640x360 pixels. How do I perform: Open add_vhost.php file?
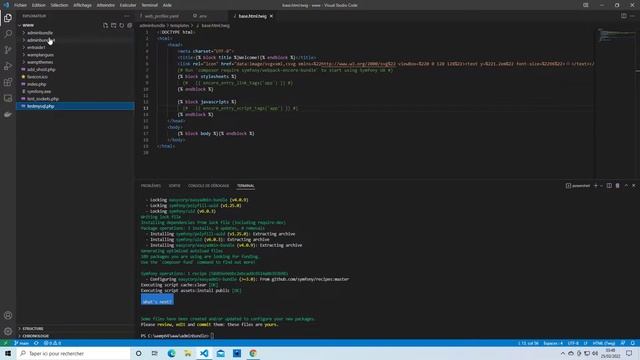click(x=41, y=69)
